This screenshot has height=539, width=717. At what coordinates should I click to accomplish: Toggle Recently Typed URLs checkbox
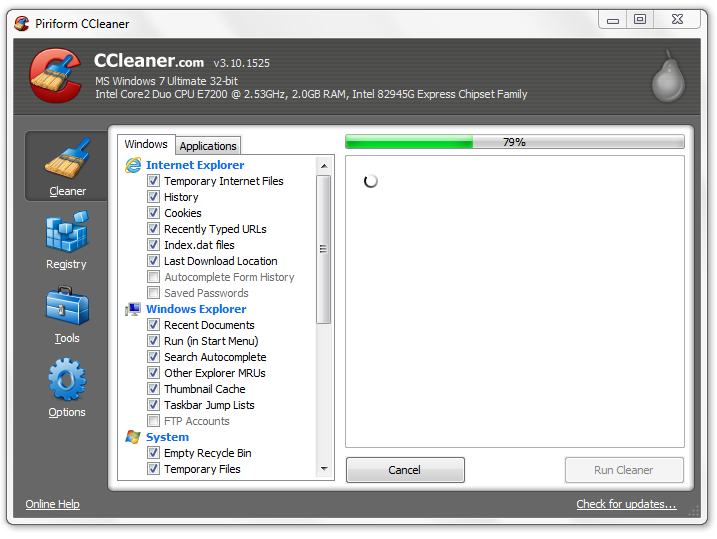point(154,229)
